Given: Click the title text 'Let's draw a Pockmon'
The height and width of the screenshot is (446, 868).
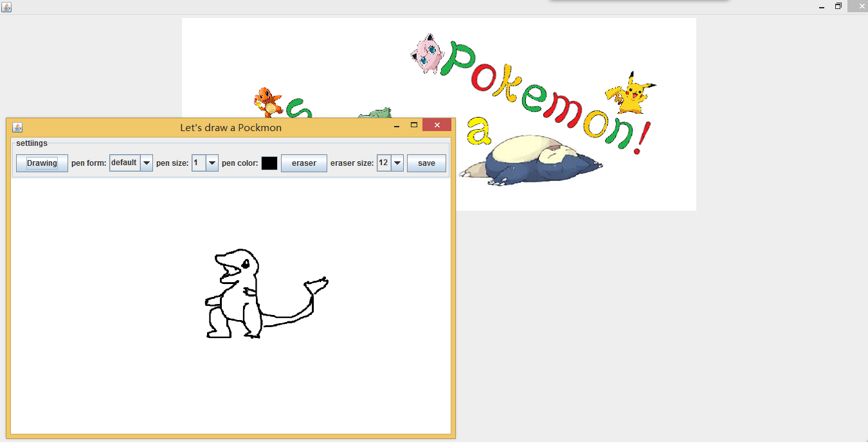Looking at the screenshot, I should [231, 127].
